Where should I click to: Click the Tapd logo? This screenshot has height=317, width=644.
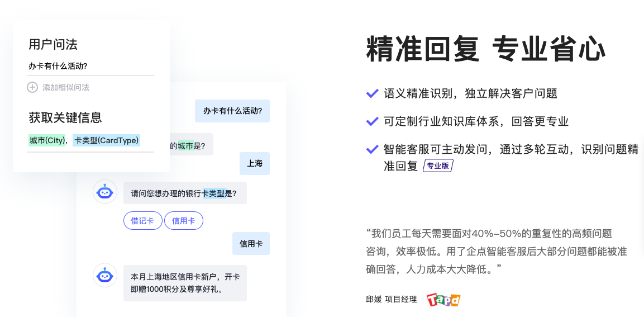[443, 300]
